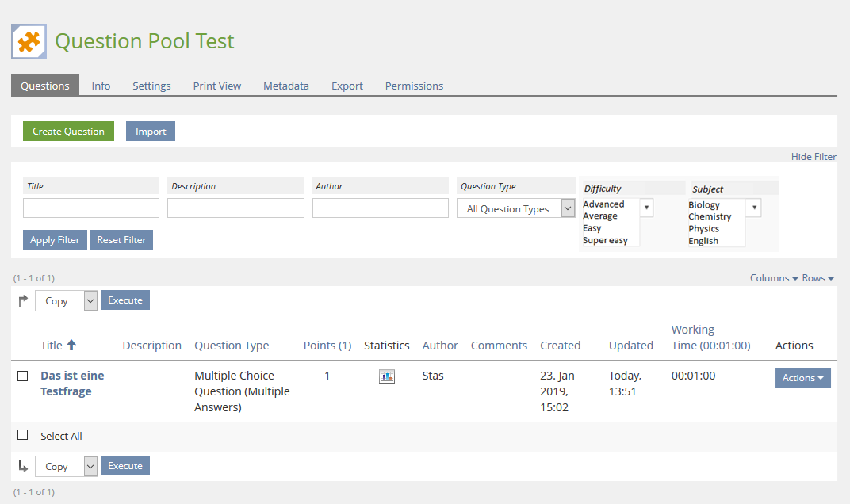Open statistics chart icon for Testfrage
Viewport: 850px width, 504px height.
387,376
